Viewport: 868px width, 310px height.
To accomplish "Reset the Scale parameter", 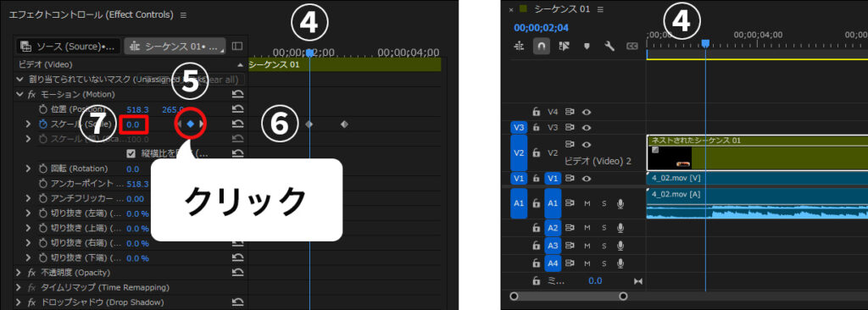I will pos(237,125).
